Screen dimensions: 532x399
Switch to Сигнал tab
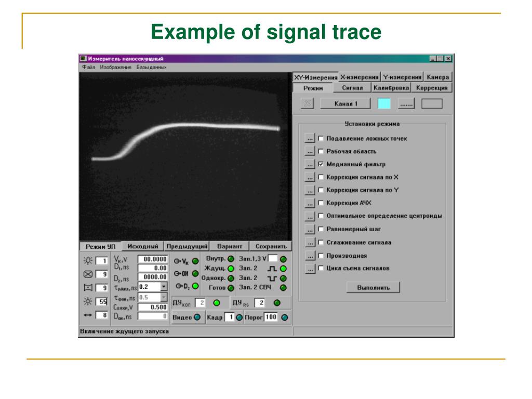(352, 88)
